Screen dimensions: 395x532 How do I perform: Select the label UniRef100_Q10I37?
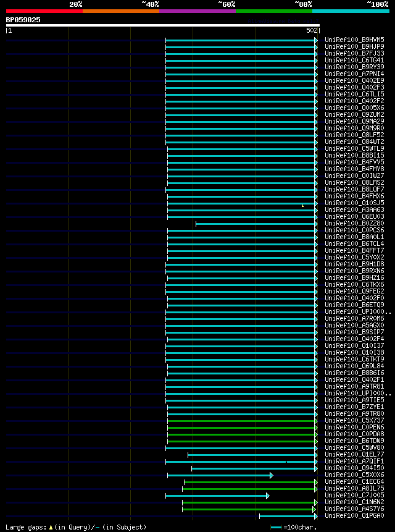point(354,346)
